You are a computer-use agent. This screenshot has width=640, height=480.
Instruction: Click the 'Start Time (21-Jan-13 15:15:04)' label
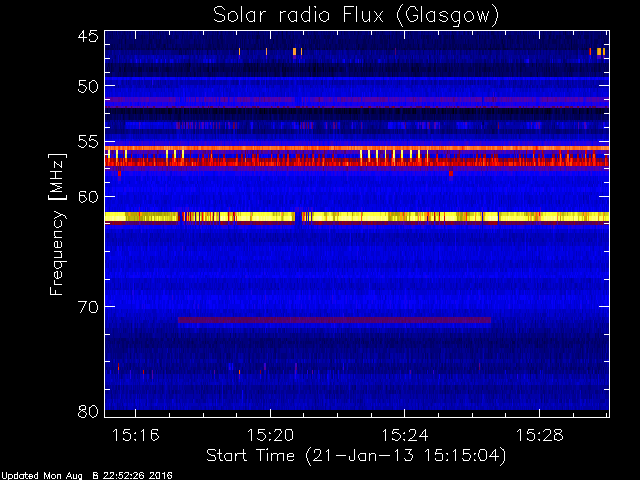pyautogui.click(x=356, y=455)
